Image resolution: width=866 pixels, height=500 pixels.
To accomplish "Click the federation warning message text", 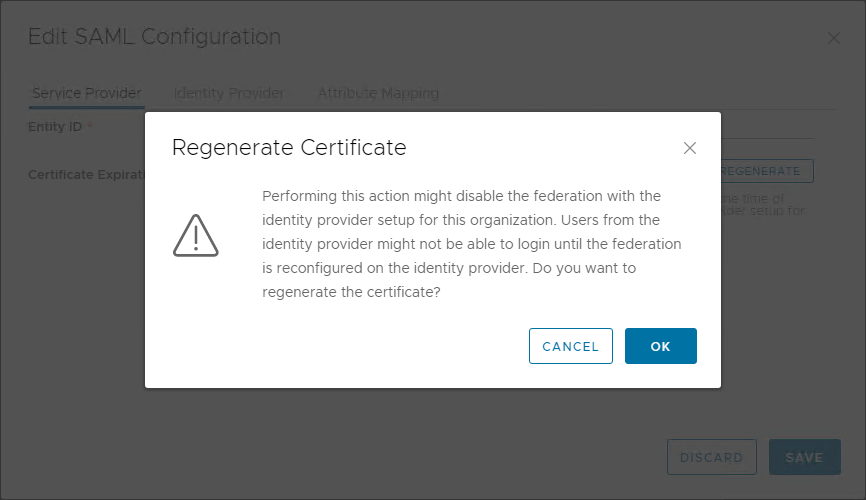I will click(x=471, y=244).
